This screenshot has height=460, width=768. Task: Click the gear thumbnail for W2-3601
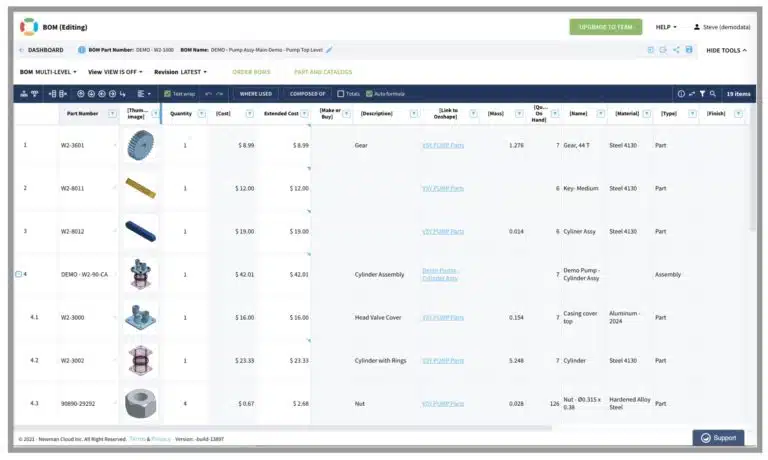coord(140,145)
